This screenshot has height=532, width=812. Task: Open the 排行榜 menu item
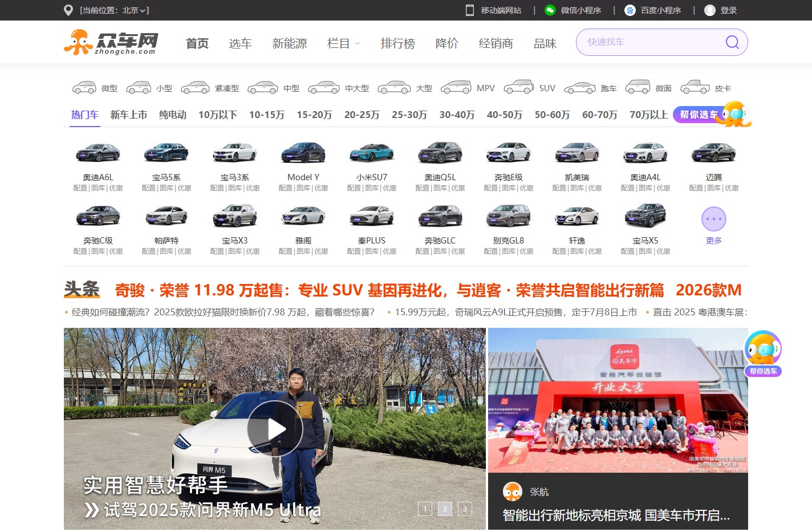pos(398,43)
